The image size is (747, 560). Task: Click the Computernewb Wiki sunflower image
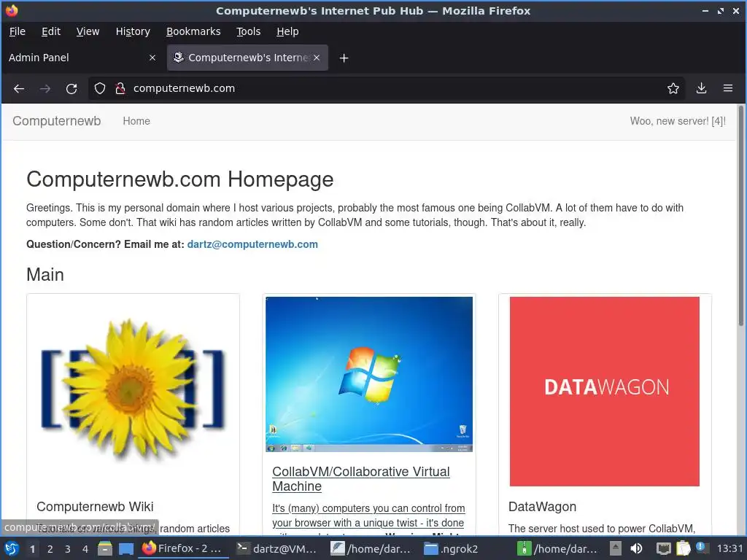tap(133, 391)
